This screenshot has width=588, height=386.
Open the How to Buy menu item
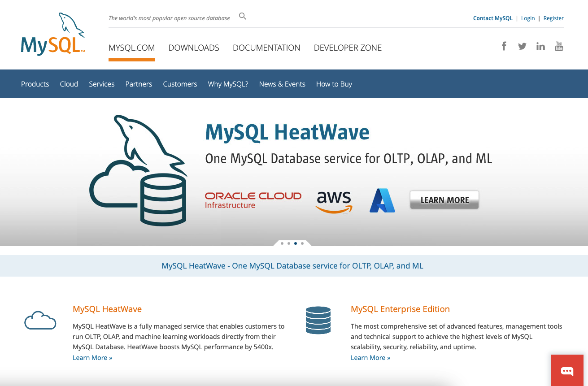click(334, 84)
